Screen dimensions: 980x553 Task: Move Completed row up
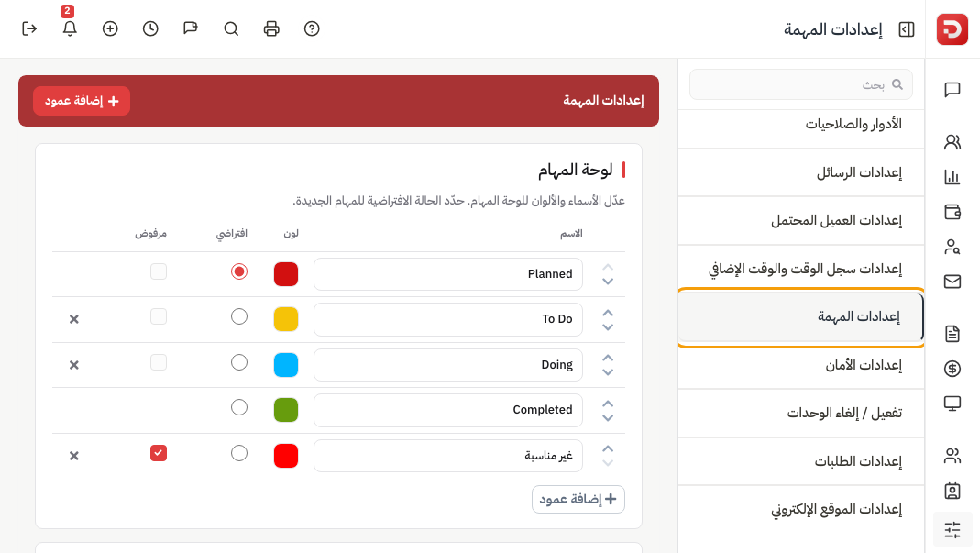tap(608, 403)
